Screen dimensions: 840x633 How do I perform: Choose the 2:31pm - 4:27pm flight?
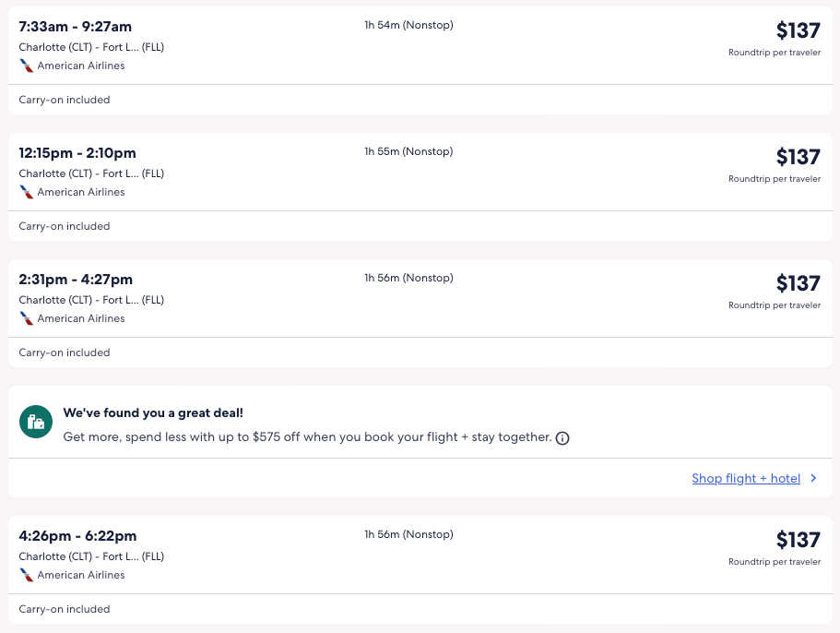point(76,280)
